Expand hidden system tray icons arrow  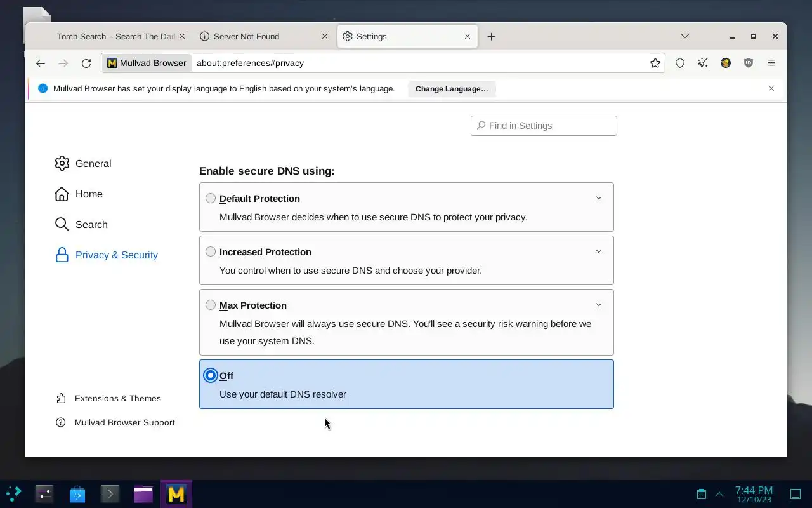tap(719, 494)
